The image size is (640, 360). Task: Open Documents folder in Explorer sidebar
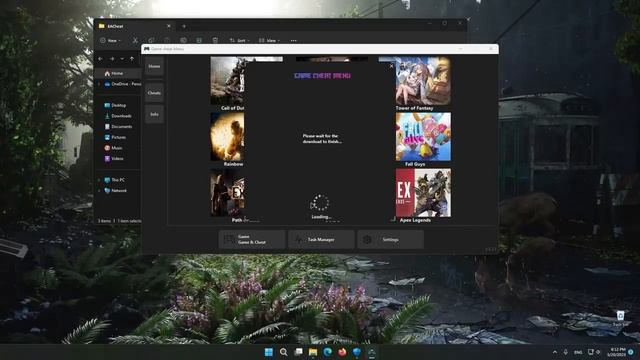[118, 126]
